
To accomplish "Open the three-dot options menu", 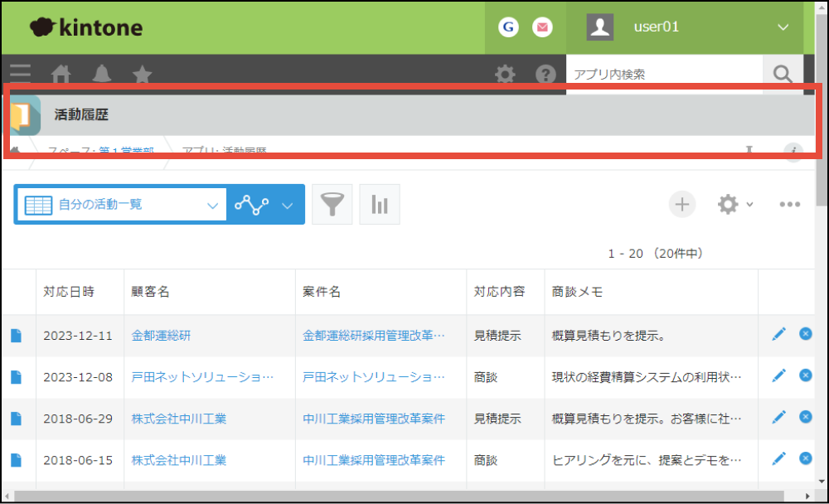I will (789, 205).
